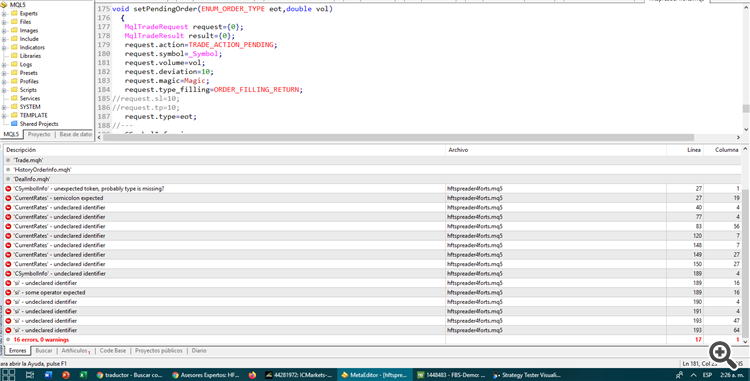Viewport: 750px width, 381px height.
Task: Select the Logs folder in navigator
Action: pyautogui.click(x=26, y=65)
